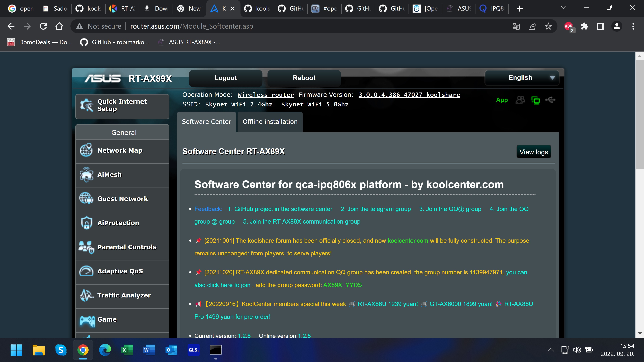This screenshot has height=362, width=644.
Task: Switch to the IPQ8 browser tab
Action: [492, 9]
